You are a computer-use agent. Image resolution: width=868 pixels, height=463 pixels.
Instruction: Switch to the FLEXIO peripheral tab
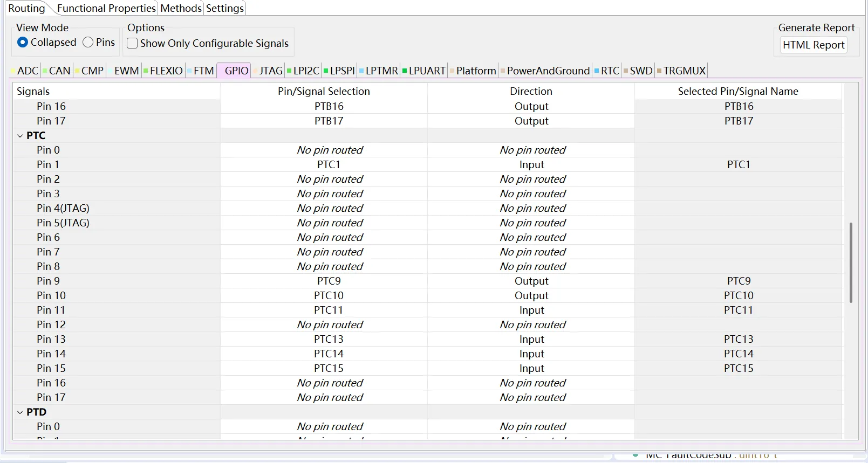click(x=163, y=71)
